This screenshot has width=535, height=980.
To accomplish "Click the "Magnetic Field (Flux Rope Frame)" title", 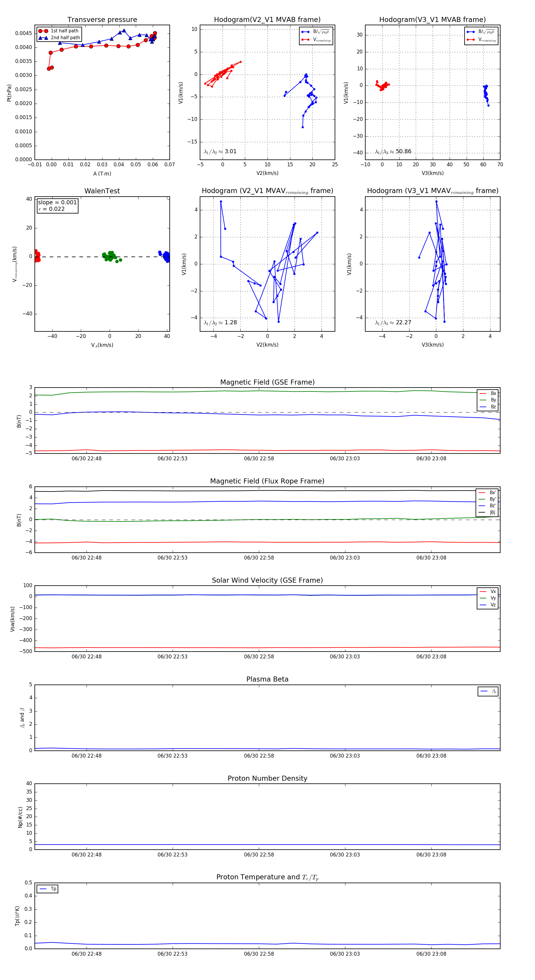I will coord(267,481).
